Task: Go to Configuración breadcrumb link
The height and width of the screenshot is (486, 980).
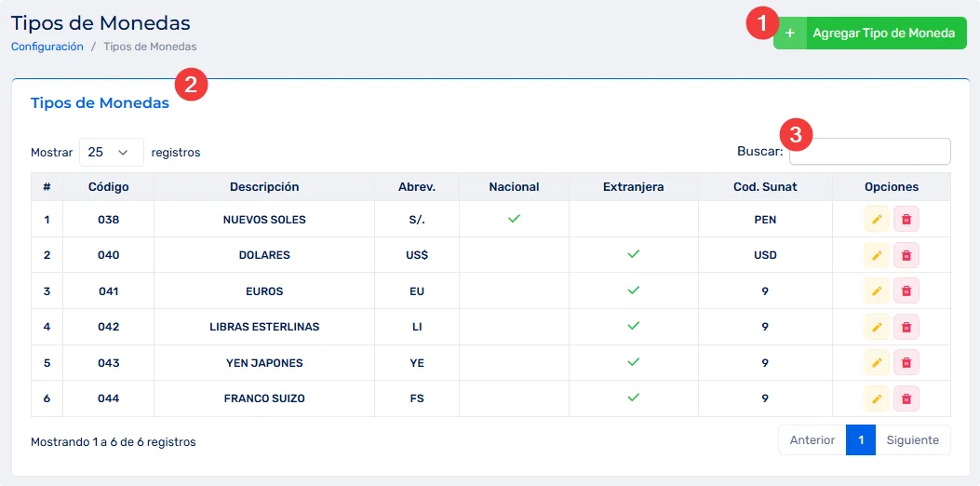Action: [x=47, y=47]
